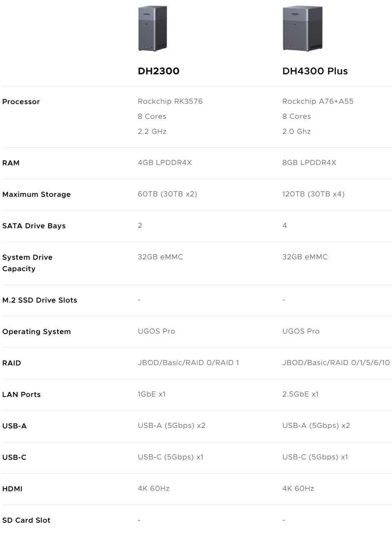Viewport: 392px width, 537px height.
Task: Select the Rockchip RK3576 processor text
Action: click(170, 101)
